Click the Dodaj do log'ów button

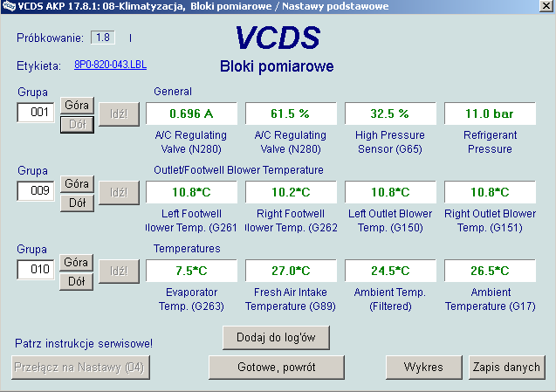pyautogui.click(x=276, y=337)
